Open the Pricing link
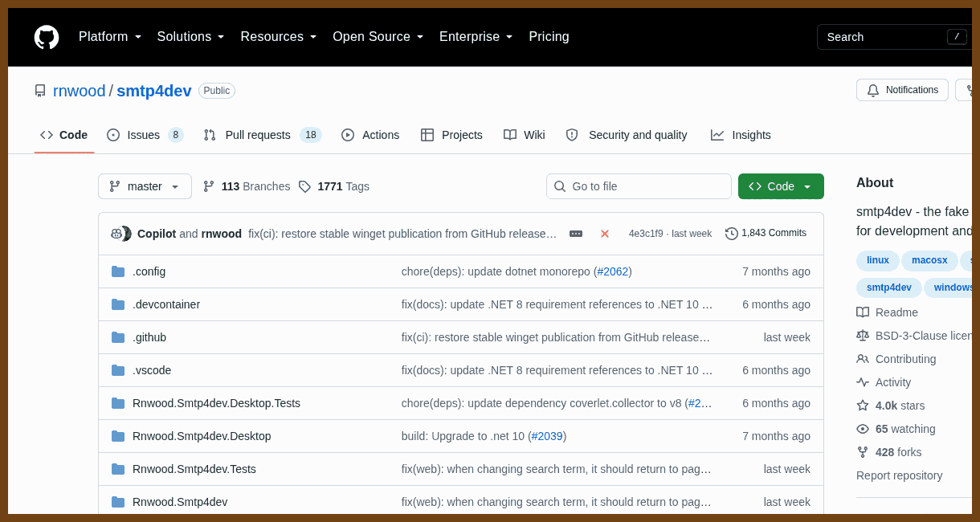This screenshot has width=980, height=522. click(x=549, y=37)
